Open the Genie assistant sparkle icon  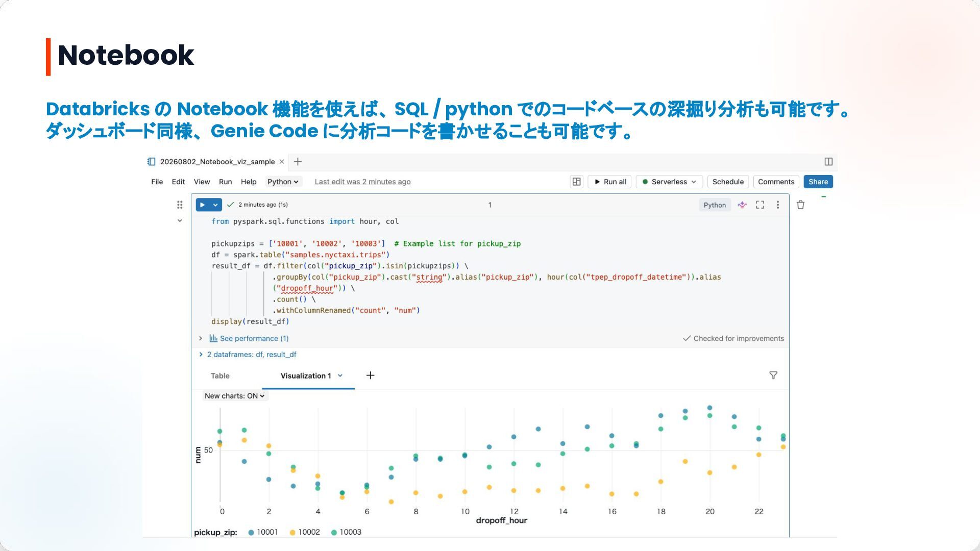click(x=742, y=205)
